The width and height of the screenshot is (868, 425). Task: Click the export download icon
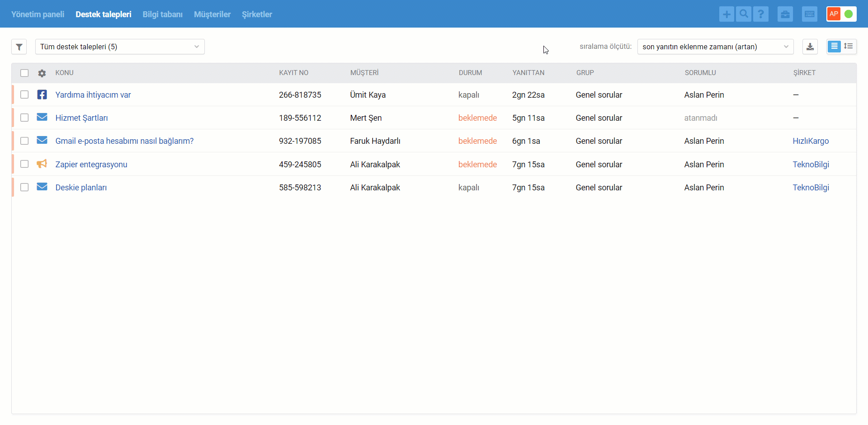coord(810,47)
